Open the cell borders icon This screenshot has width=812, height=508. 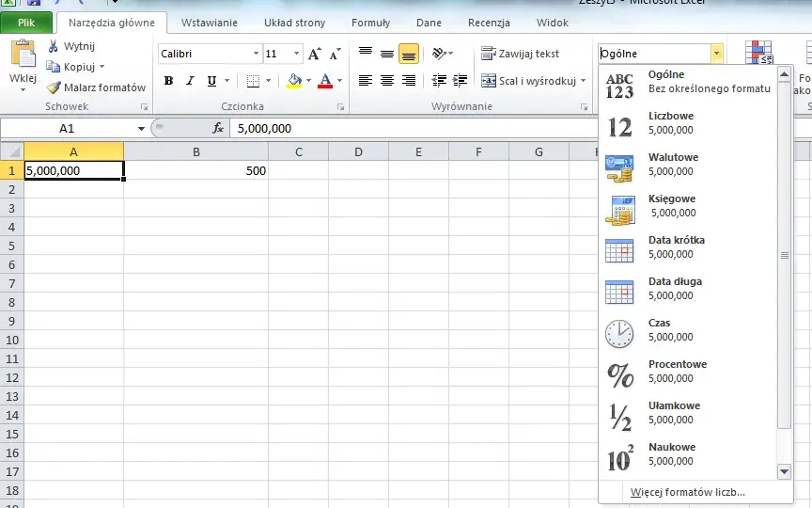click(253, 81)
